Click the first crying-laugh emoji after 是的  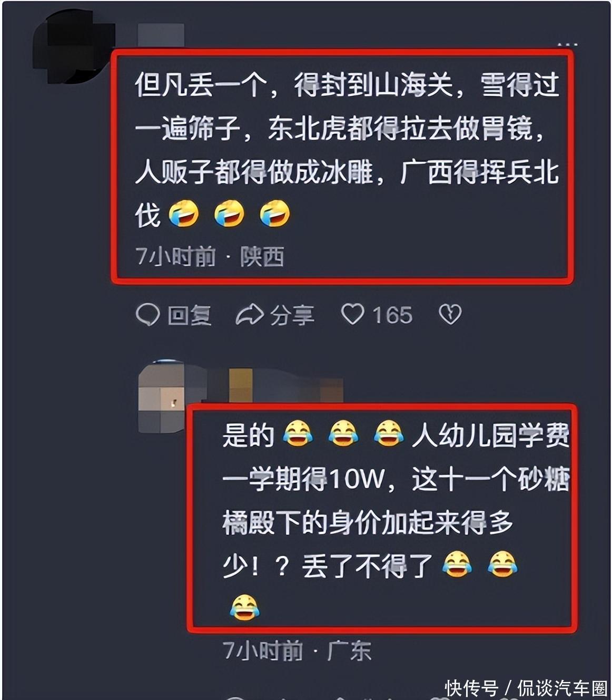point(298,434)
